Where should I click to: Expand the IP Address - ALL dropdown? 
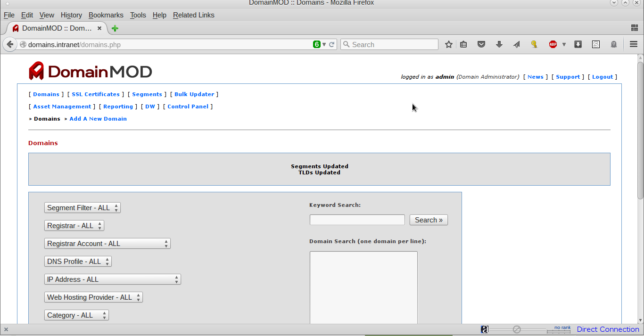(113, 279)
